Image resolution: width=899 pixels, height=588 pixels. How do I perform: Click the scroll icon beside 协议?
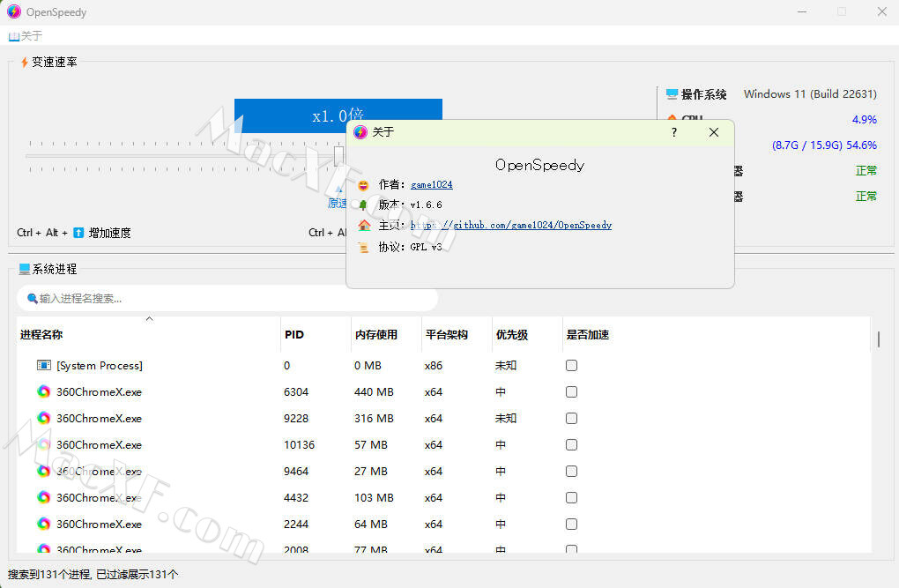click(x=363, y=247)
